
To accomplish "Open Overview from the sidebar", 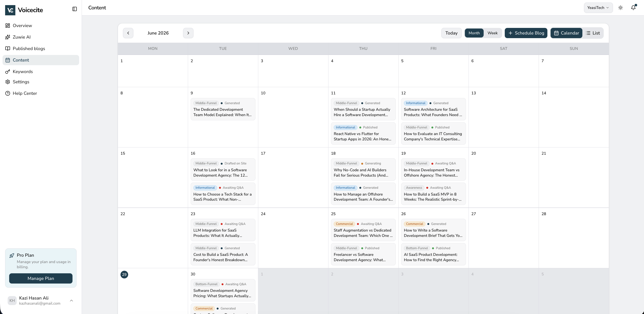I will (41, 26).
